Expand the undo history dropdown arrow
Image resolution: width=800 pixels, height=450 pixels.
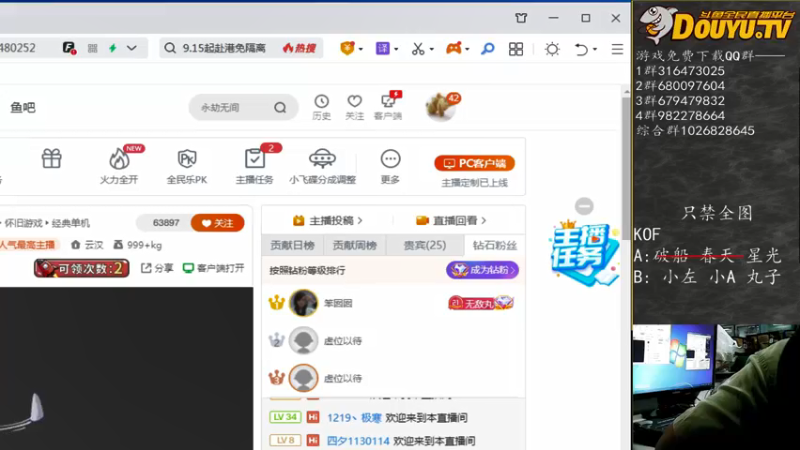point(594,49)
